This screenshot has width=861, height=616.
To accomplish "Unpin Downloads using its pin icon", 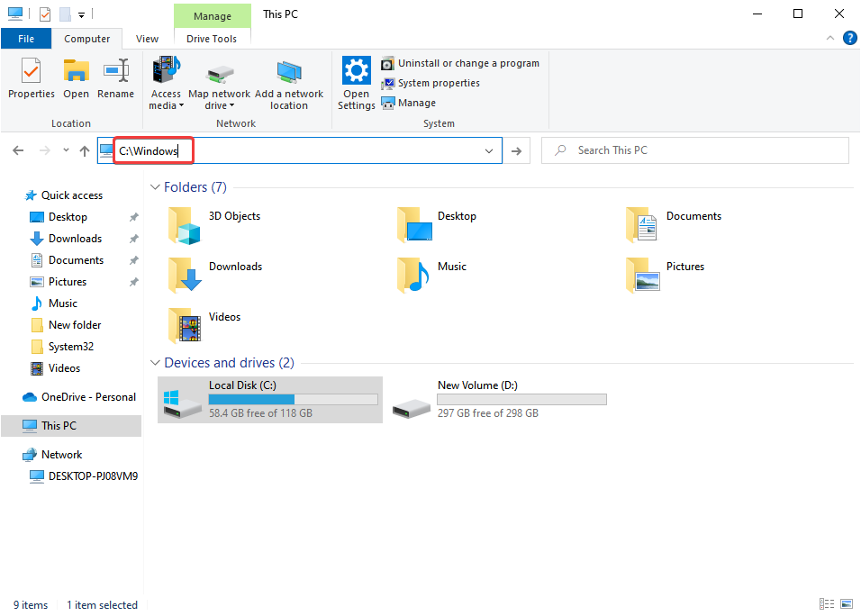I will [x=133, y=239].
